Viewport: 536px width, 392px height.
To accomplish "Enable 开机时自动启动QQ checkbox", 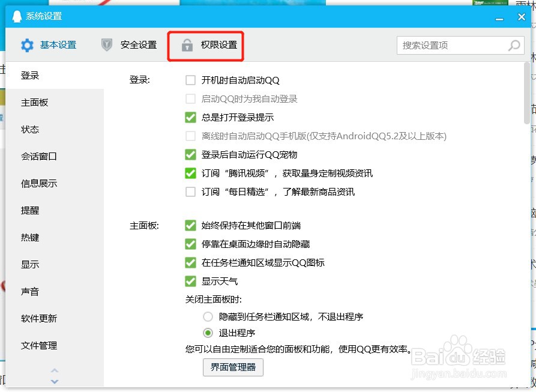I will tap(190, 80).
